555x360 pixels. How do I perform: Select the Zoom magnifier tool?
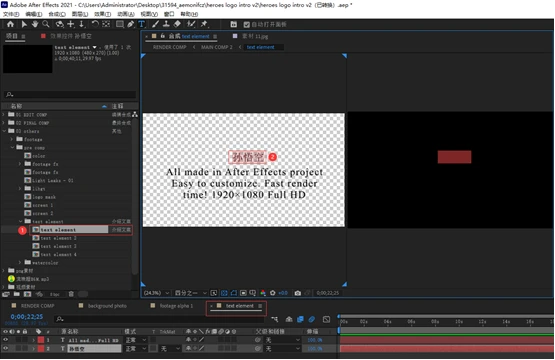tap(46, 24)
